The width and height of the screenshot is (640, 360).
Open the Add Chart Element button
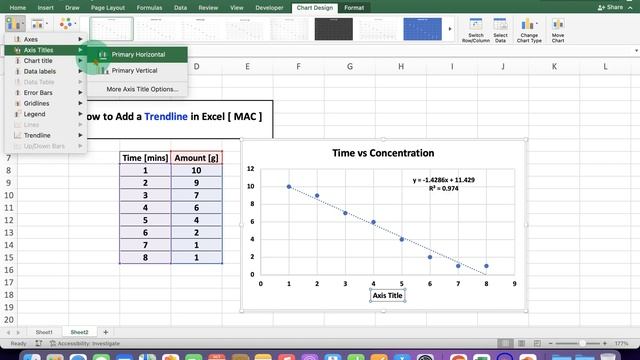(15, 24)
